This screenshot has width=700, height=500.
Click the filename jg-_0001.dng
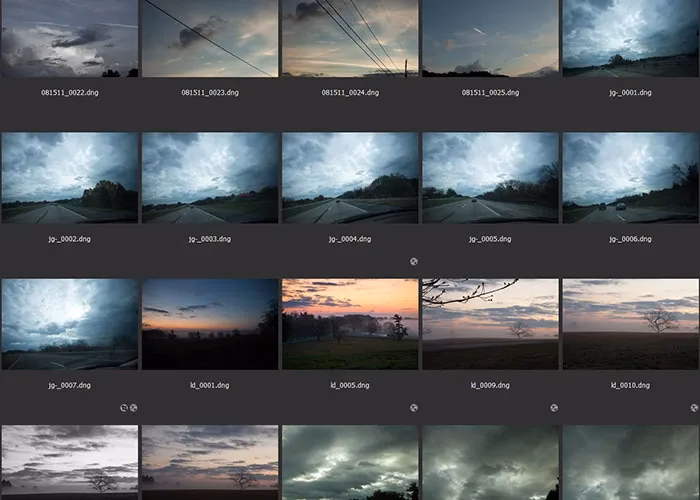[630, 93]
